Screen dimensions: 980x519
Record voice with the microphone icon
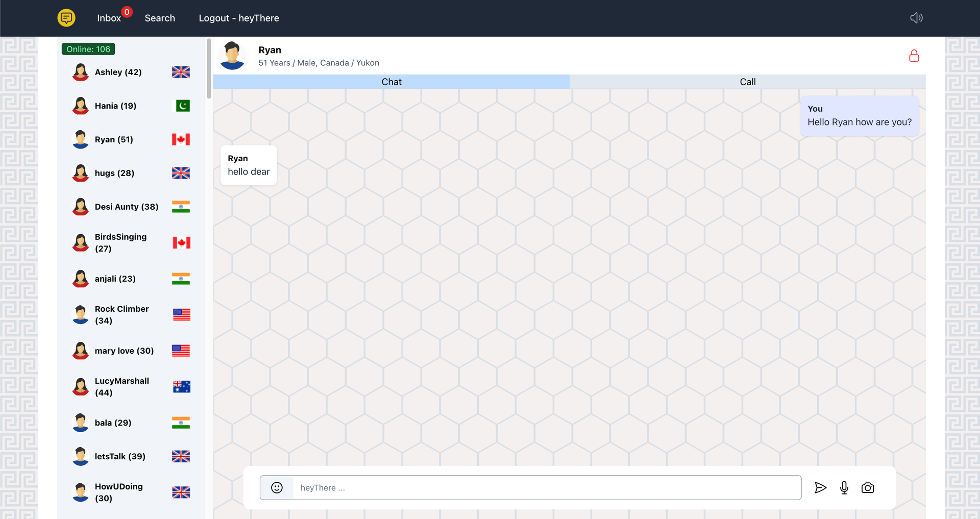click(844, 488)
